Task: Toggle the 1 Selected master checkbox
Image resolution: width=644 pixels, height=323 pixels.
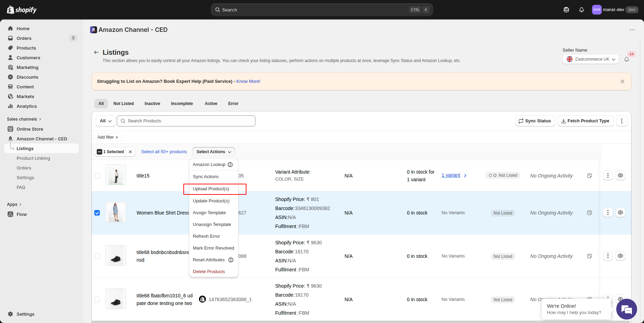Action: click(99, 152)
